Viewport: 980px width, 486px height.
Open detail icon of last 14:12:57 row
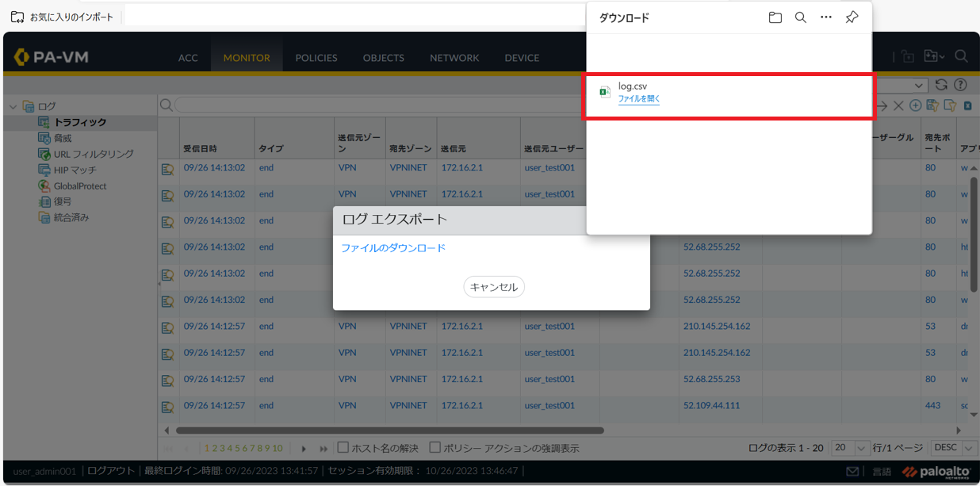coord(167,407)
